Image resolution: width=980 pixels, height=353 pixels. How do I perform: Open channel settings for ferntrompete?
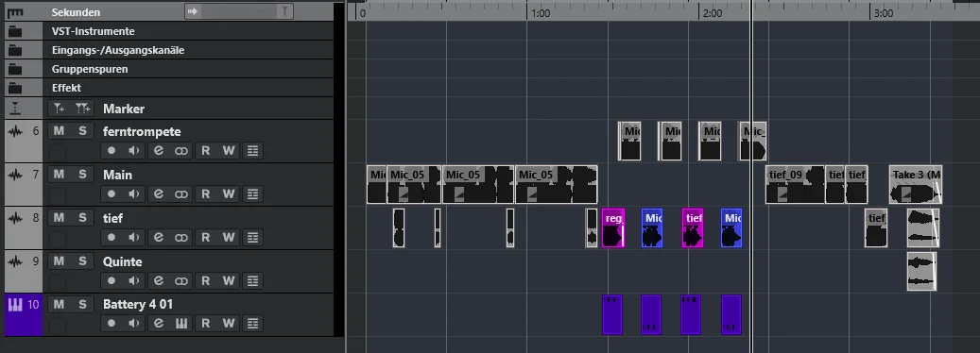coord(159,150)
